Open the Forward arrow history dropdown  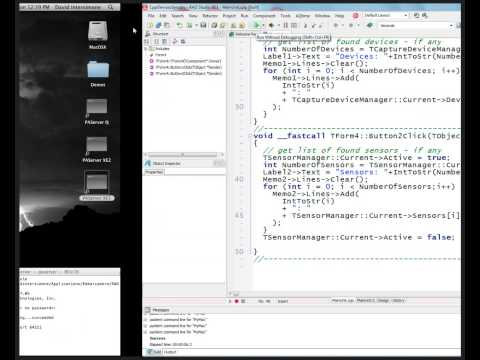pyautogui.click(x=358, y=26)
